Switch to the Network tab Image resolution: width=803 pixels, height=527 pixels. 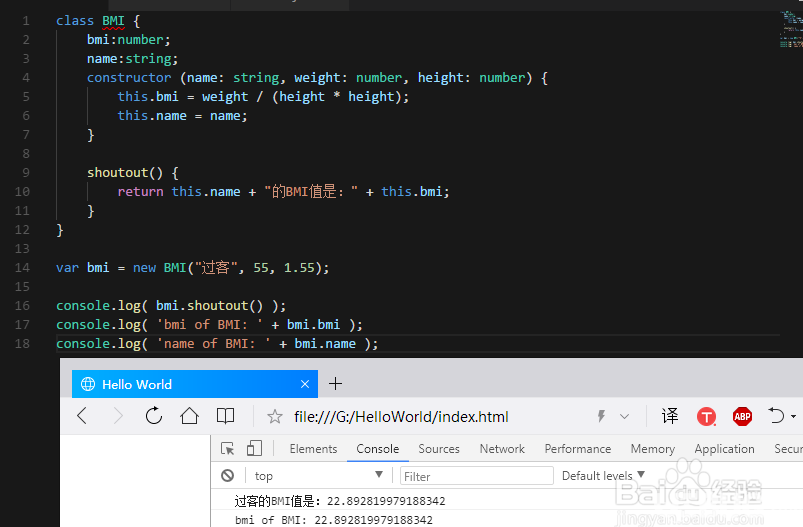[502, 449]
